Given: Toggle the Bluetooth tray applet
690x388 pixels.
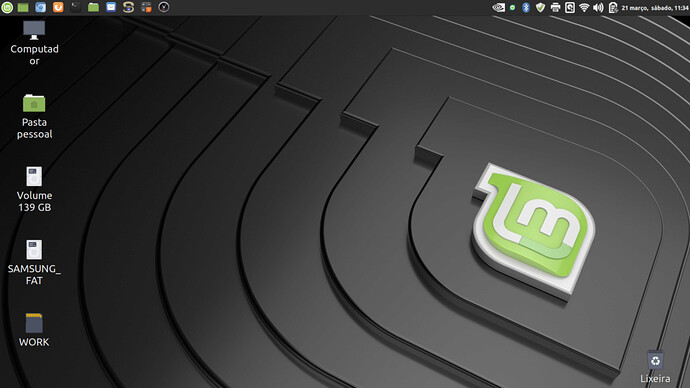Looking at the screenshot, I should (x=526, y=7).
